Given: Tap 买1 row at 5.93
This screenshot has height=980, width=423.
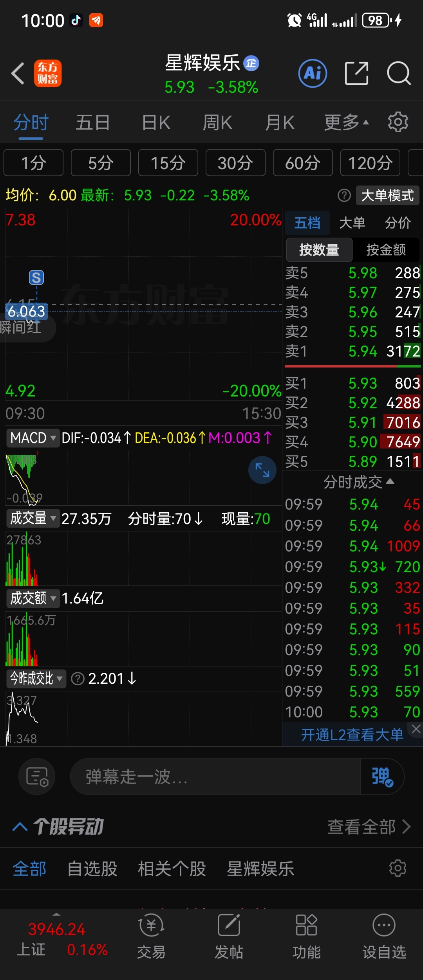Looking at the screenshot, I should coord(352,383).
